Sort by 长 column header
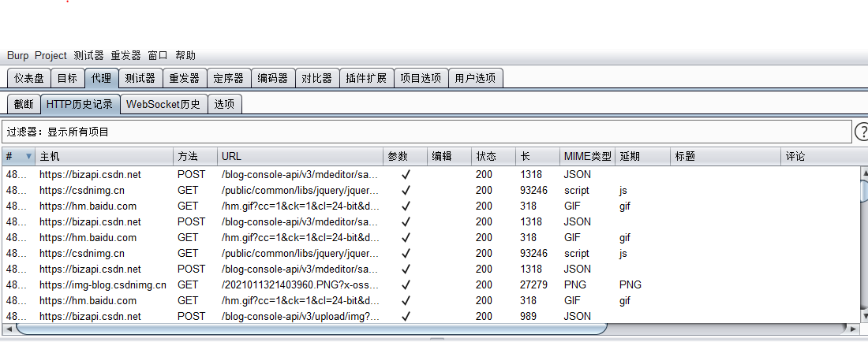 coord(538,156)
